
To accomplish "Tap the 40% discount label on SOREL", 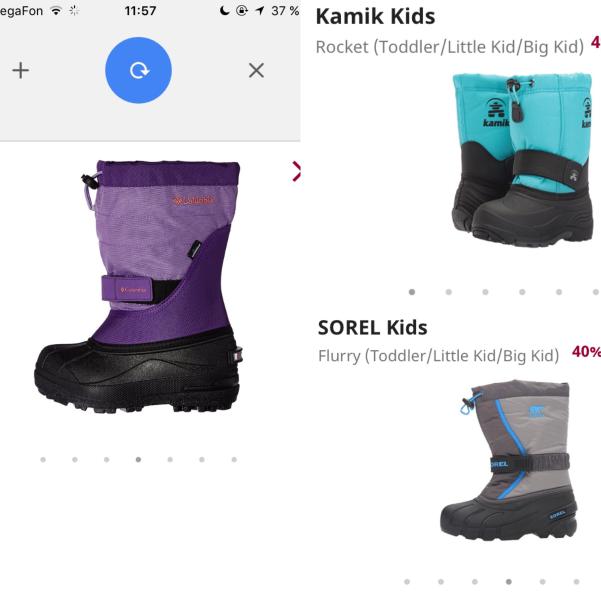I will 586,352.
